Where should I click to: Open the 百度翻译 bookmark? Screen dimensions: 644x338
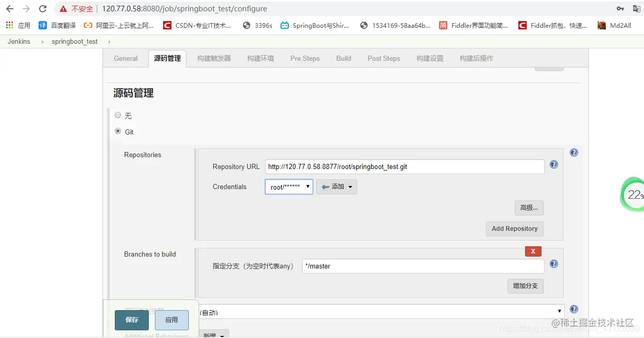click(x=57, y=25)
